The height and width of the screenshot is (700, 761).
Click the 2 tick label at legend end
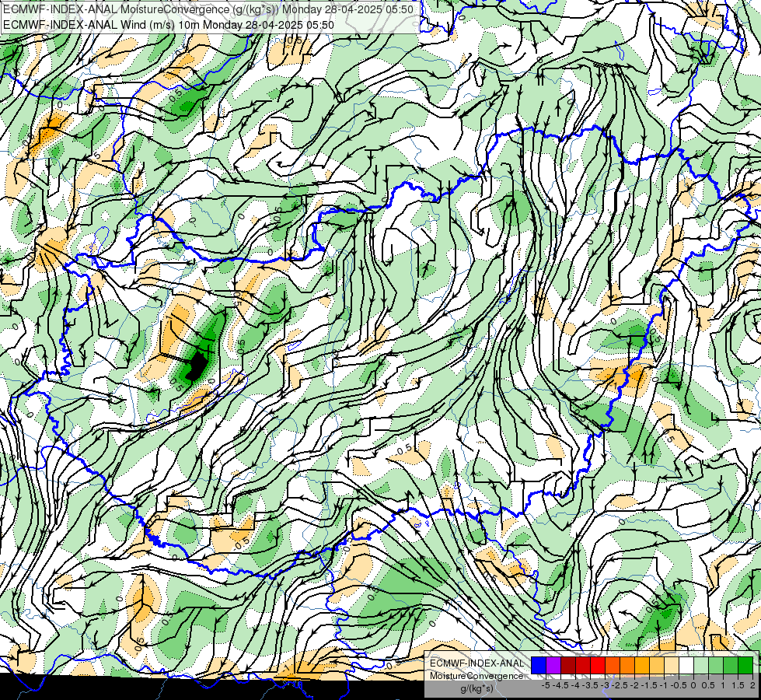752,685
